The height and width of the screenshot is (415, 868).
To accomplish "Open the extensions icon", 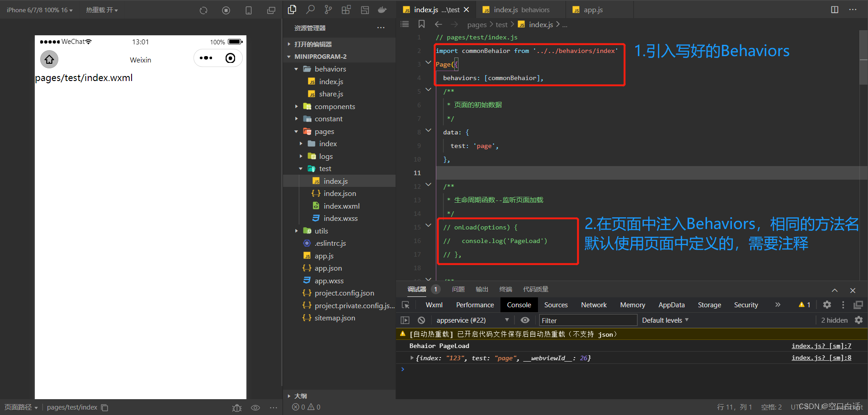I will 346,10.
